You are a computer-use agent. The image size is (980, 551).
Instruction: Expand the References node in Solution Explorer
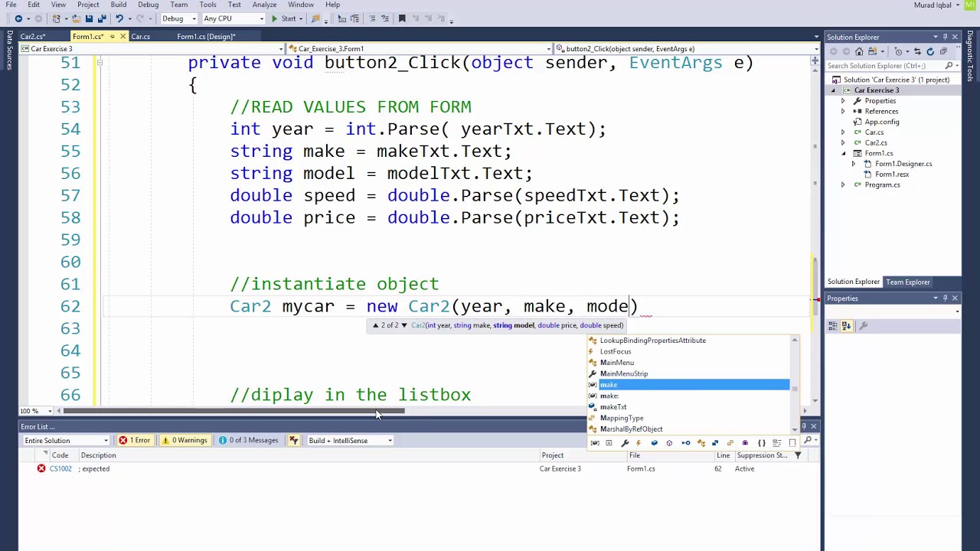coord(843,111)
